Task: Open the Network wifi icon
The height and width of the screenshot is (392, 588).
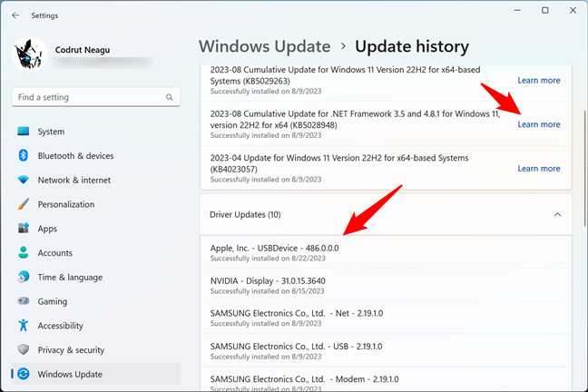Action: [x=24, y=180]
